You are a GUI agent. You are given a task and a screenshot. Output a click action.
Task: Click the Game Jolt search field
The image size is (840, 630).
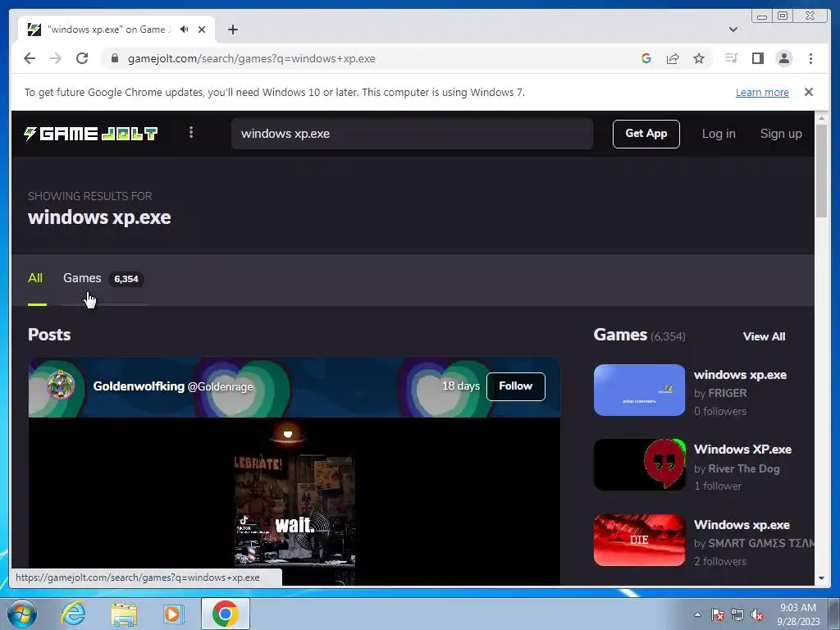pos(412,134)
